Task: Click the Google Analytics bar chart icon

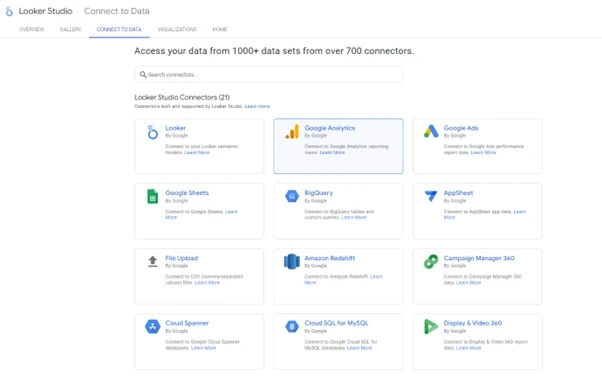Action: pos(292,132)
